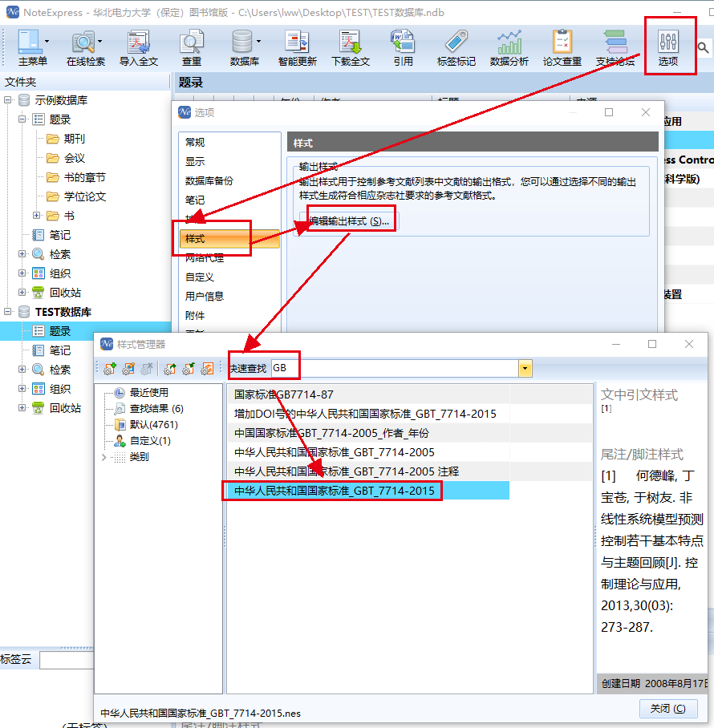714x728 pixels.
Task: Collapse the 示例数据库 tree node
Action: 7,100
